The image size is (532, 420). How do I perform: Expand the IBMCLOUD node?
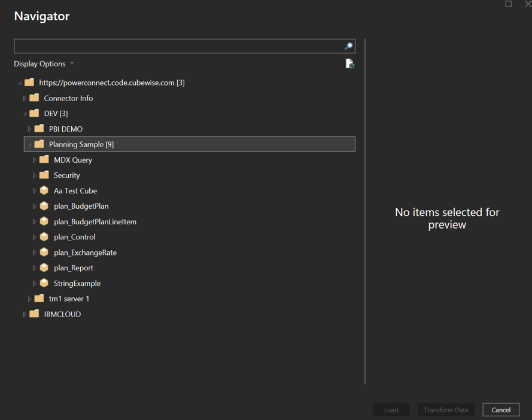click(25, 315)
